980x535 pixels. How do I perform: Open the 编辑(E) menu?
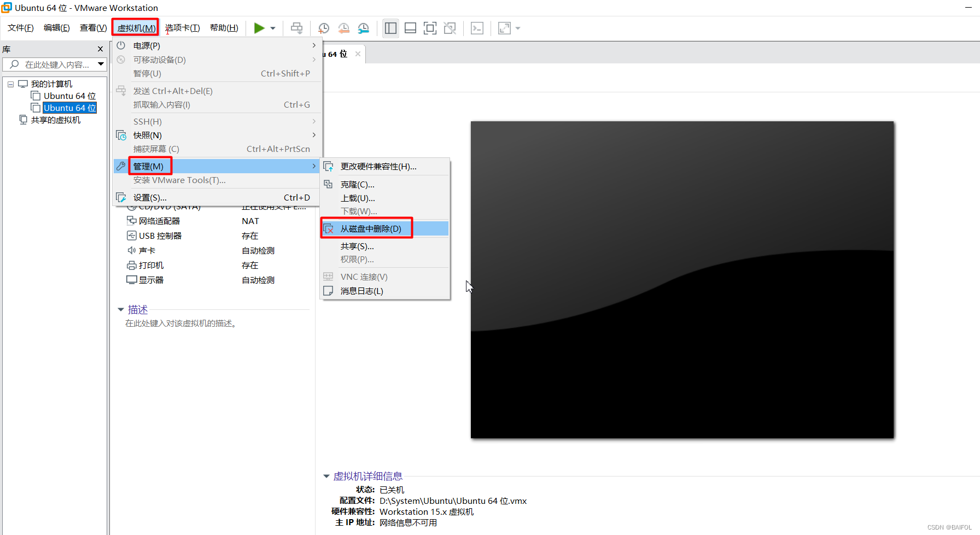click(x=57, y=28)
